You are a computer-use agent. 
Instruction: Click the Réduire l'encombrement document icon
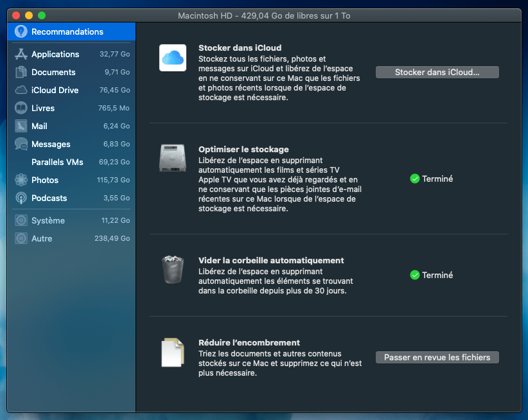[172, 352]
